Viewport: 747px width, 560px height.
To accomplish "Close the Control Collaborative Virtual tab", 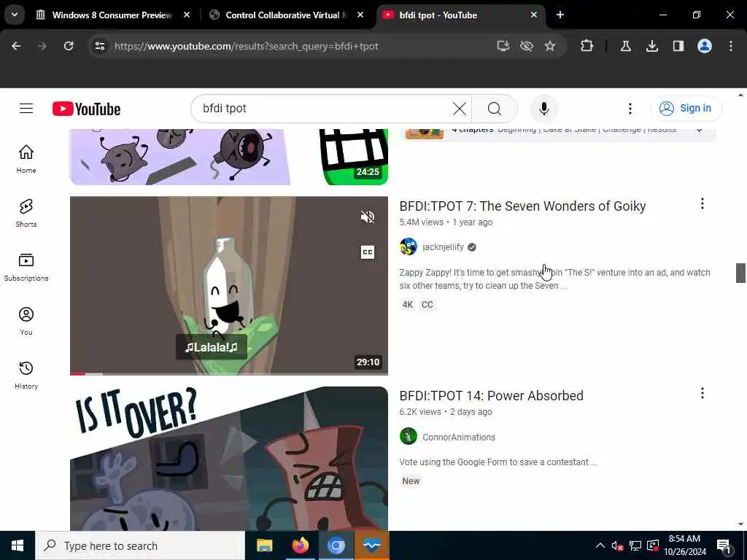I will pos(360,15).
